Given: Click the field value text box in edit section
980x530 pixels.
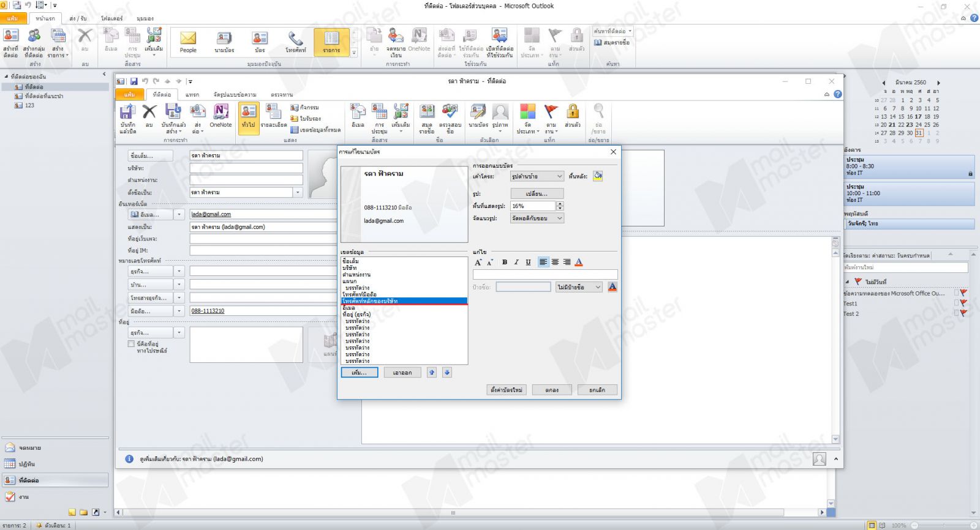Looking at the screenshot, I should click(545, 275).
